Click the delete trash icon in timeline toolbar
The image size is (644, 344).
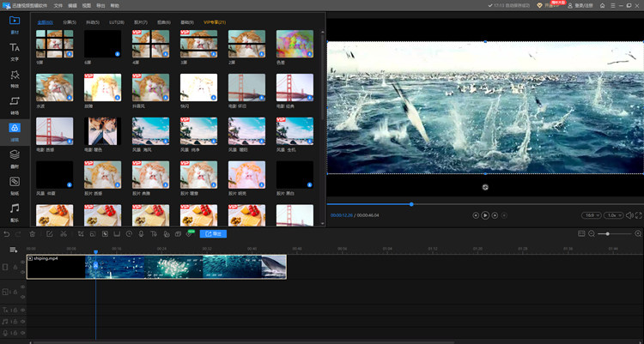point(33,233)
